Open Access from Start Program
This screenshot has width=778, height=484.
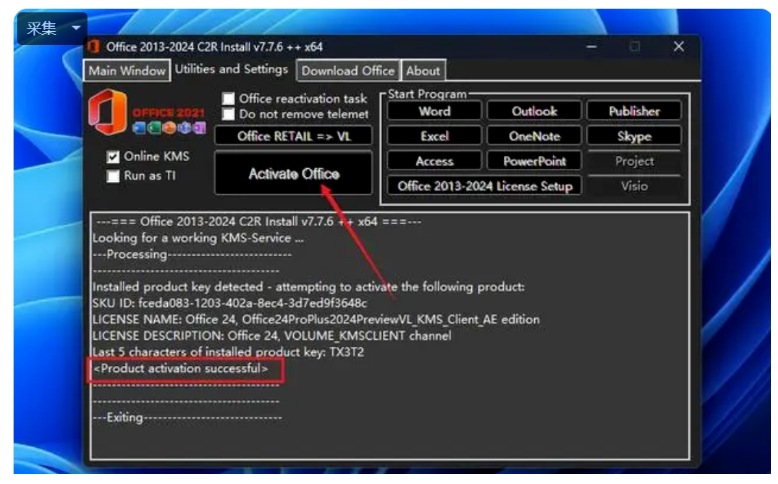pos(434,161)
